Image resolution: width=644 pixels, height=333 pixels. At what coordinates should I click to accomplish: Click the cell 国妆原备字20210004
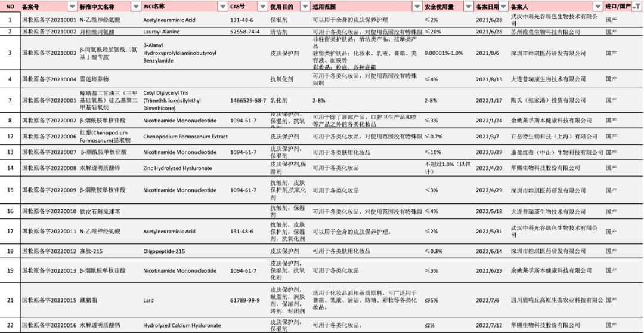49,79
